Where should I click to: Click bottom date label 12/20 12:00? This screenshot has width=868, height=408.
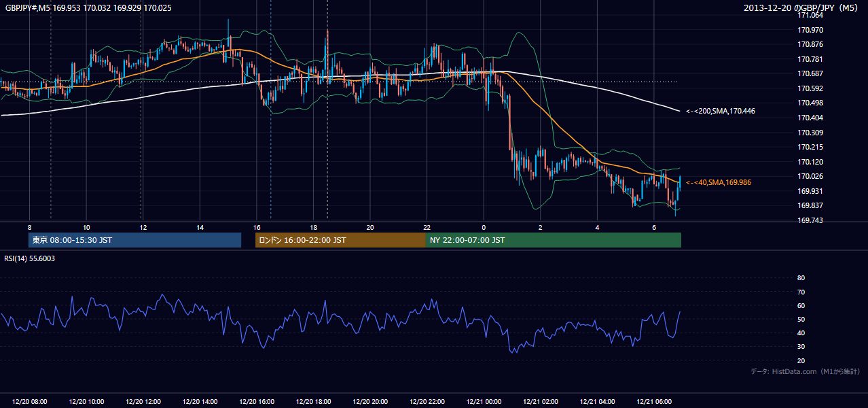tap(143, 402)
